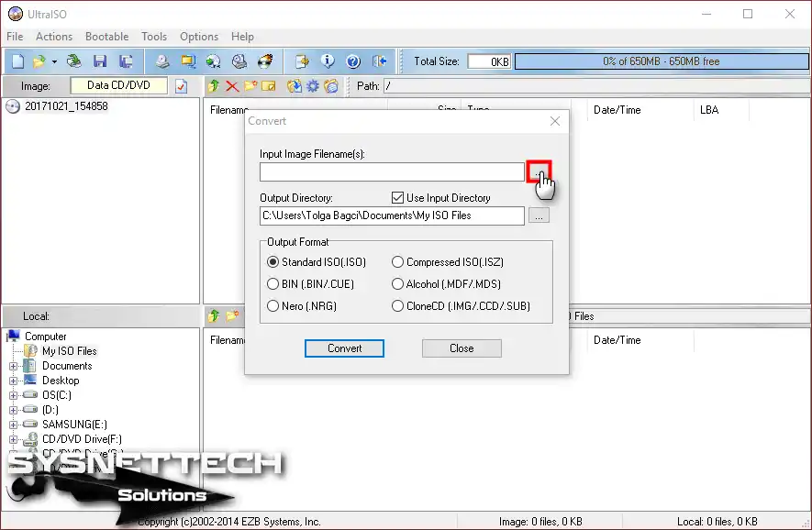Click the blue info icon in toolbar
The image size is (812, 530).
tap(328, 61)
